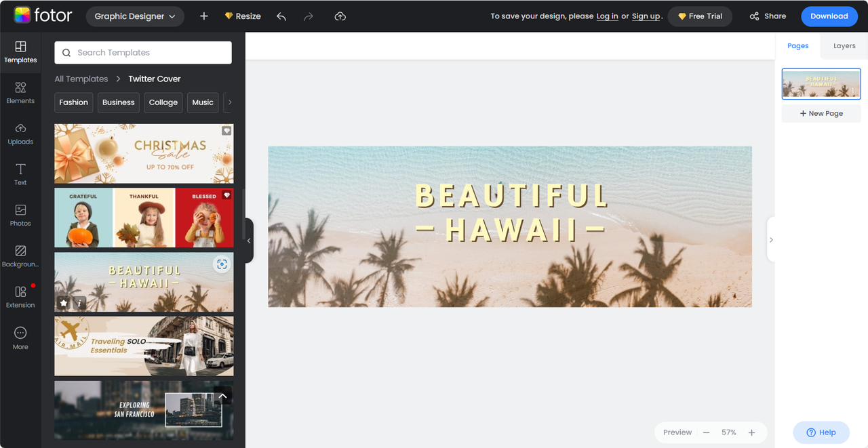Open the Uploads panel

pyautogui.click(x=20, y=134)
